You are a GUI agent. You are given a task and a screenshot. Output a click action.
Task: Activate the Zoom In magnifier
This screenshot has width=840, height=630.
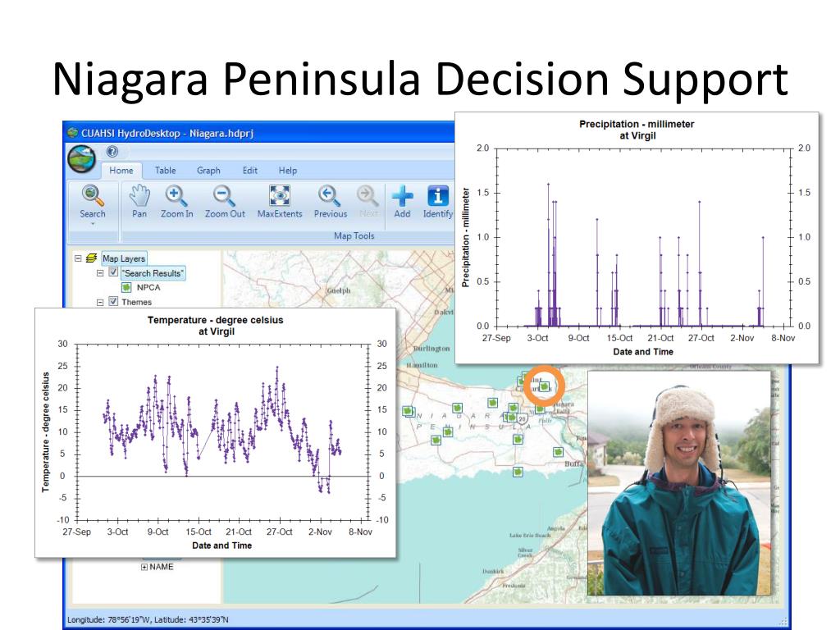[x=177, y=202]
